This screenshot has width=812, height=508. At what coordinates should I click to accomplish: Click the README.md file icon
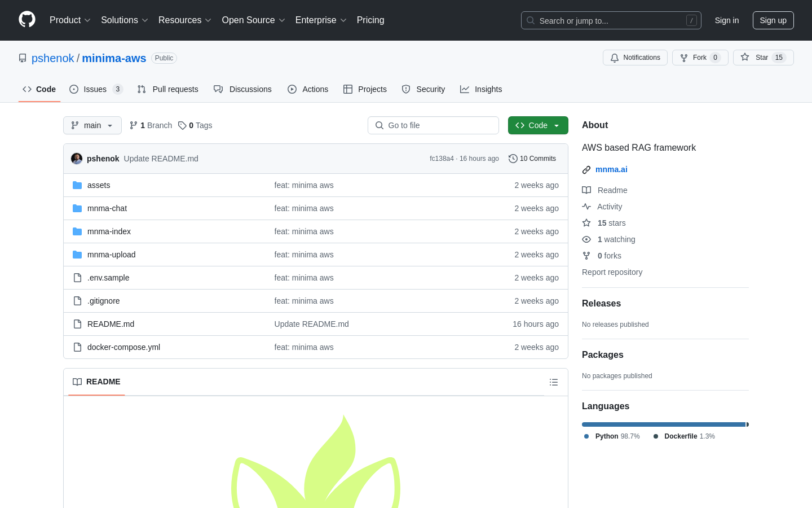point(77,324)
